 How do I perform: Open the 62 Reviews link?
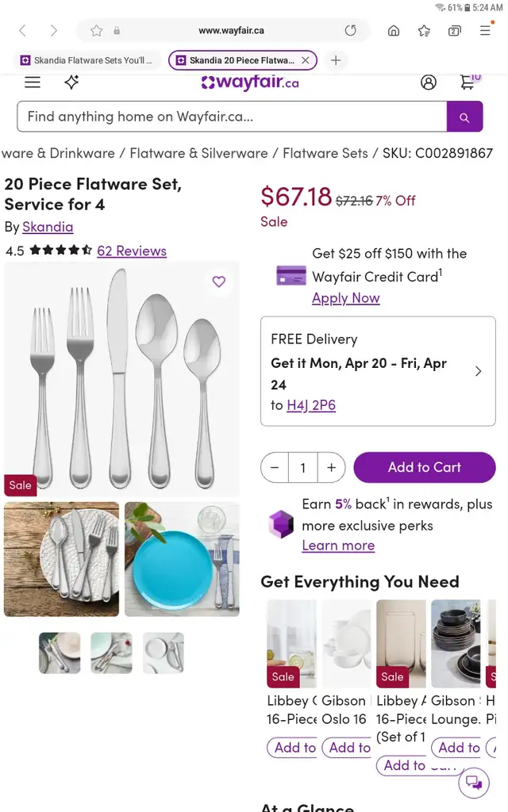click(132, 251)
